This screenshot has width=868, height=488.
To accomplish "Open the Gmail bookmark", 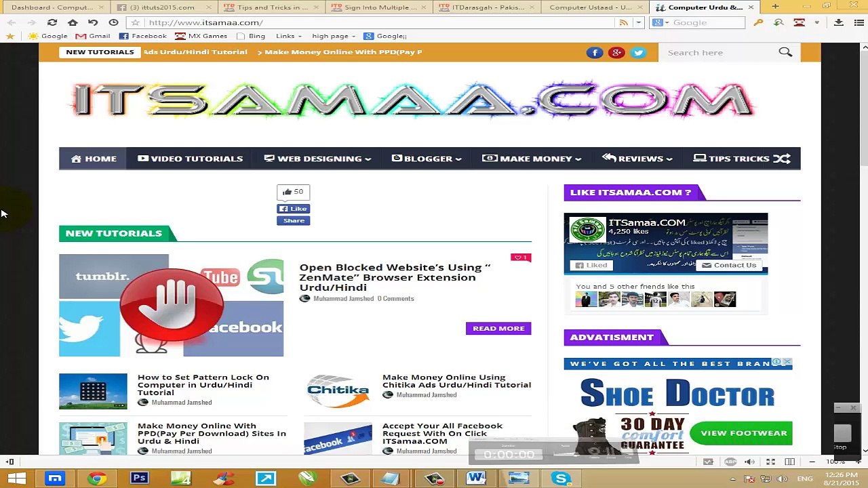I will click(93, 36).
